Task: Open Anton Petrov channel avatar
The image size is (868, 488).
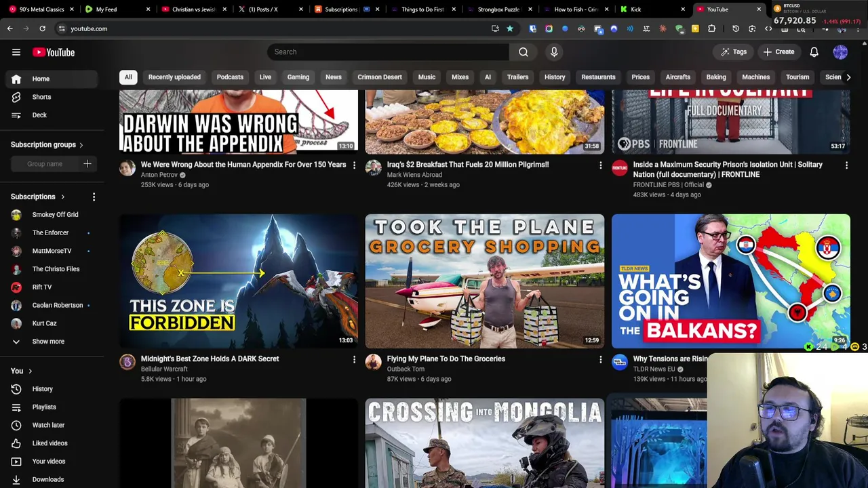Action: tap(127, 168)
